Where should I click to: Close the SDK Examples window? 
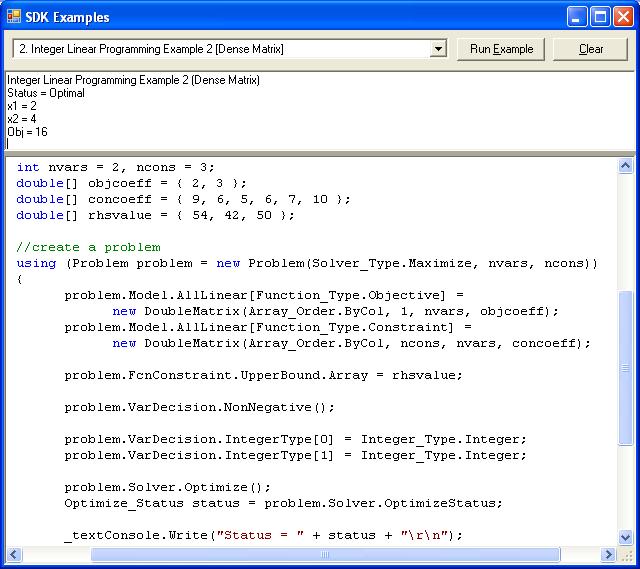coord(624,17)
